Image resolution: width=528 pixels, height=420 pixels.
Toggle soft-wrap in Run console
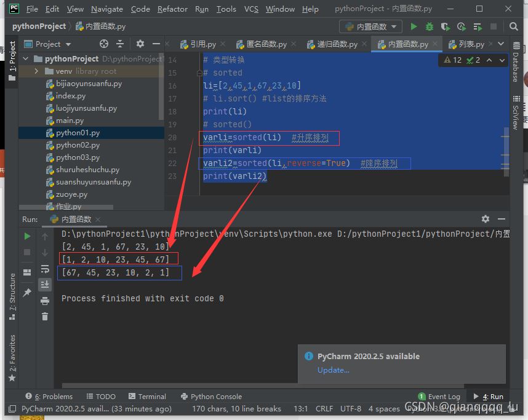45,269
